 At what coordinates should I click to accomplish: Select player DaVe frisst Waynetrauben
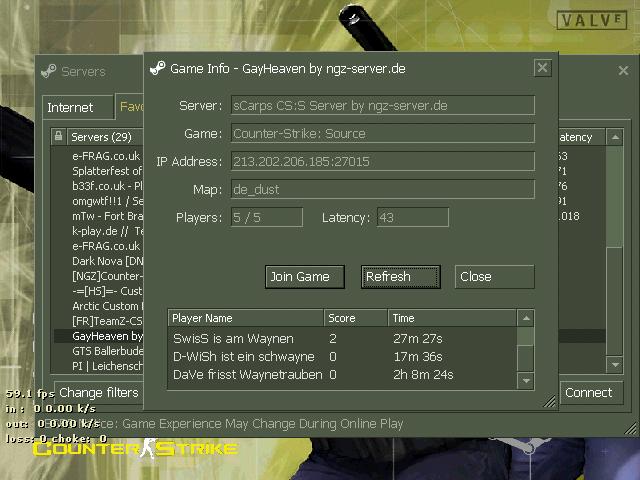[x=342, y=374]
